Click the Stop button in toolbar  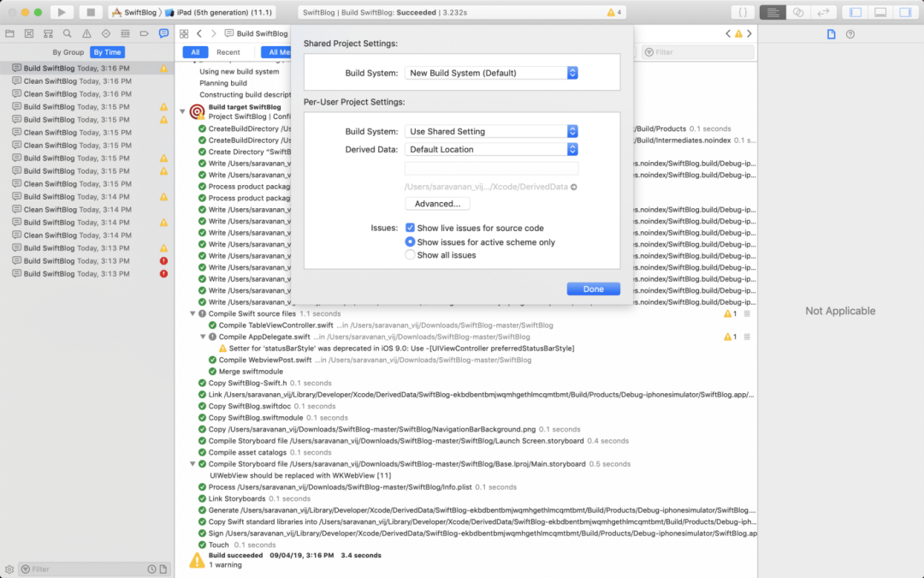(x=90, y=12)
